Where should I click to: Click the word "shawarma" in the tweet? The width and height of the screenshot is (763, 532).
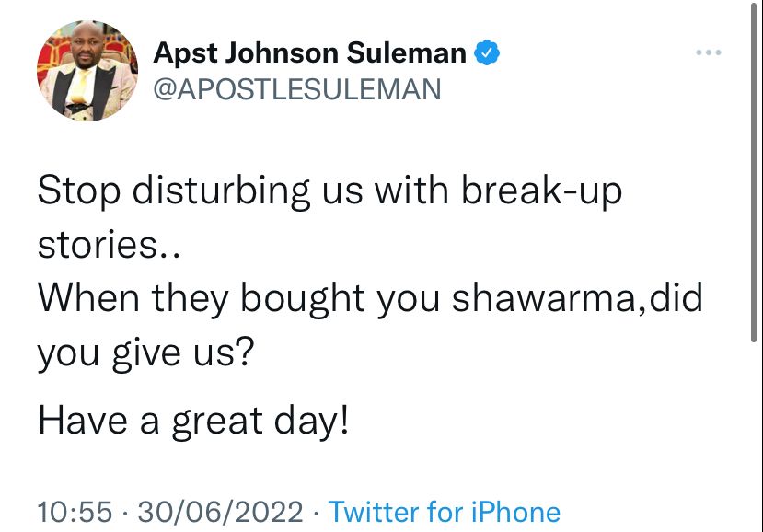[x=543, y=298]
